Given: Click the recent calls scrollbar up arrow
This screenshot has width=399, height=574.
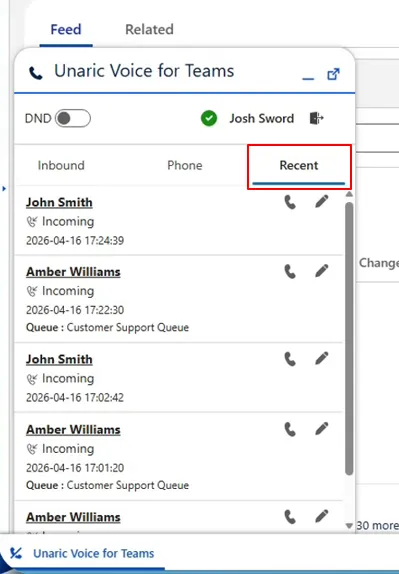Looking at the screenshot, I should (349, 194).
